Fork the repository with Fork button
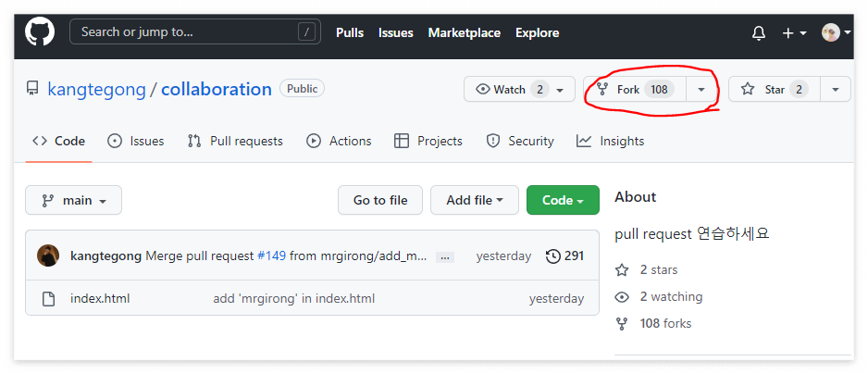 (x=635, y=89)
